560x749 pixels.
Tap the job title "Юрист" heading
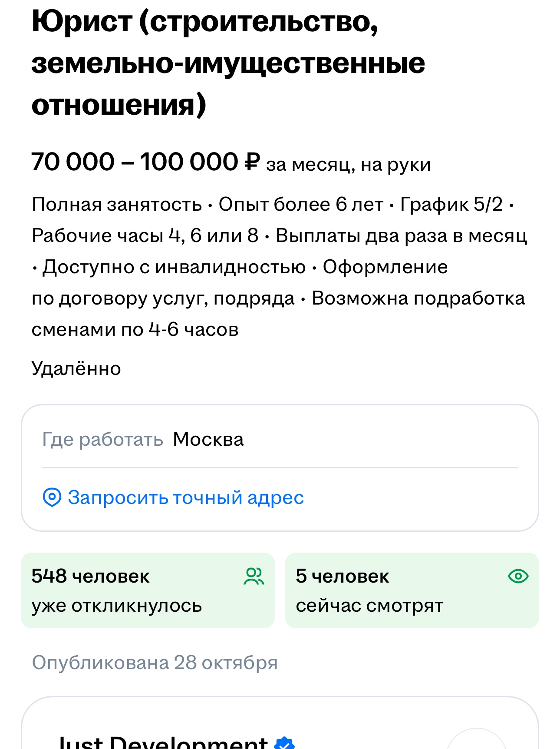228,63
